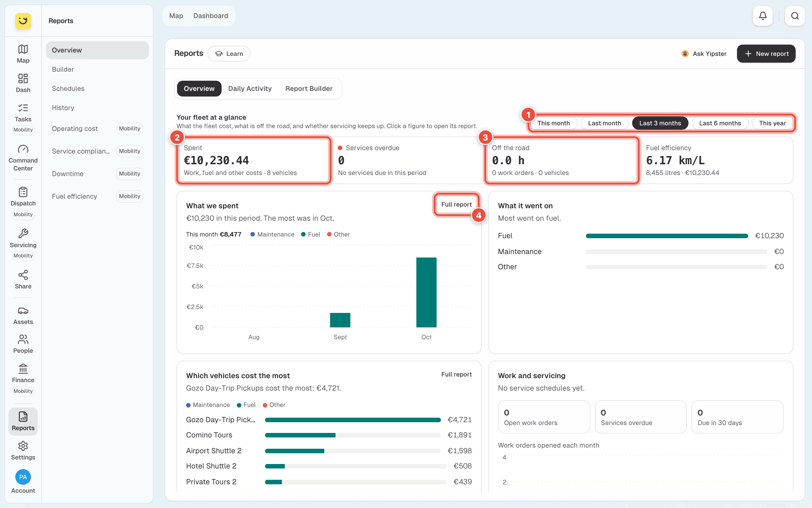
Task: Select the This year period
Action: (x=772, y=123)
